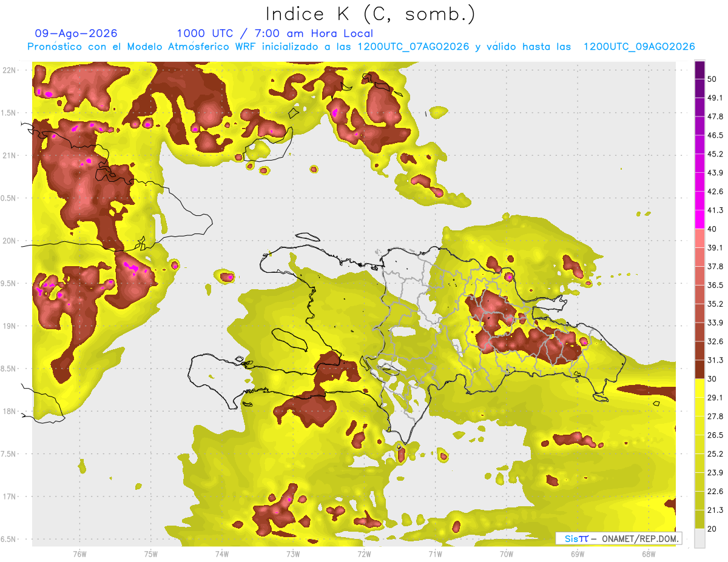Click the colorbar value 23.9

click(715, 472)
